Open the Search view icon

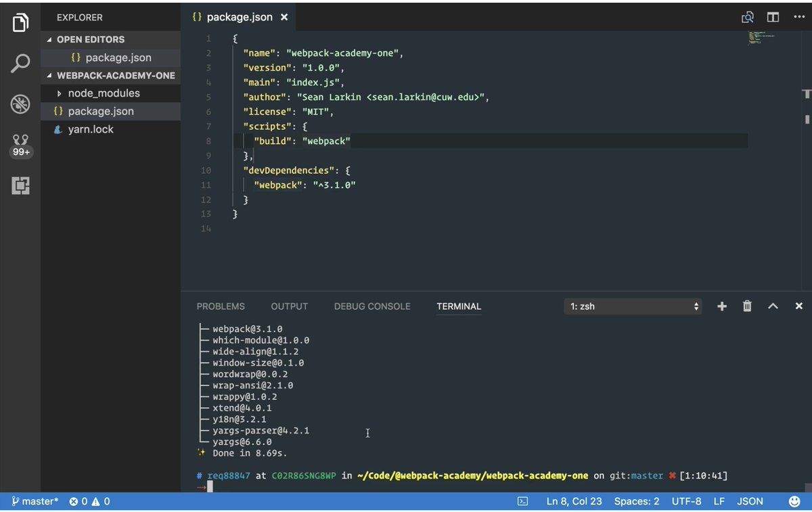20,64
